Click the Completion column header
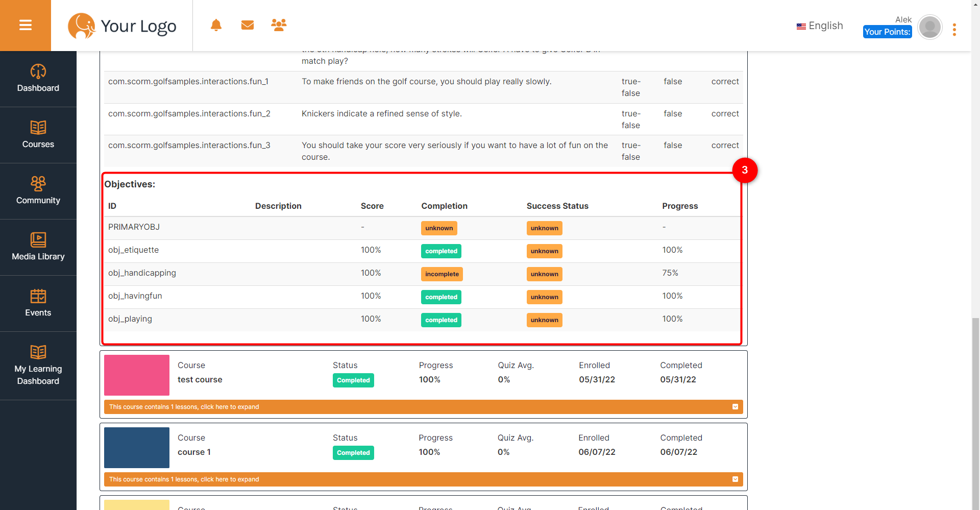 coord(444,206)
